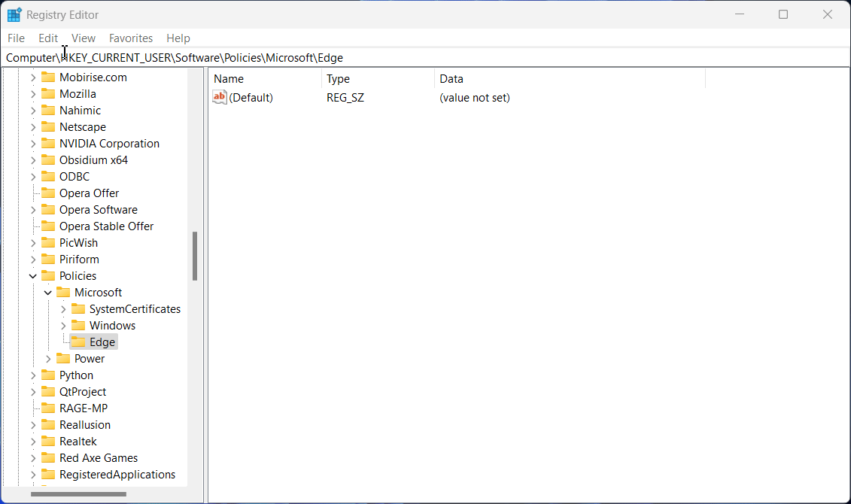Expand the Mozilla key
This screenshot has width=851, height=504.
coord(33,94)
